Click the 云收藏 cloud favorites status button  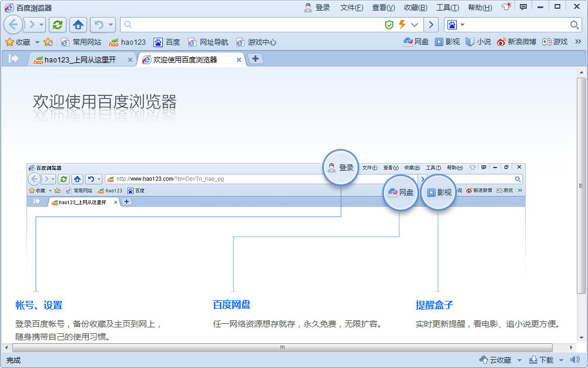click(x=495, y=360)
